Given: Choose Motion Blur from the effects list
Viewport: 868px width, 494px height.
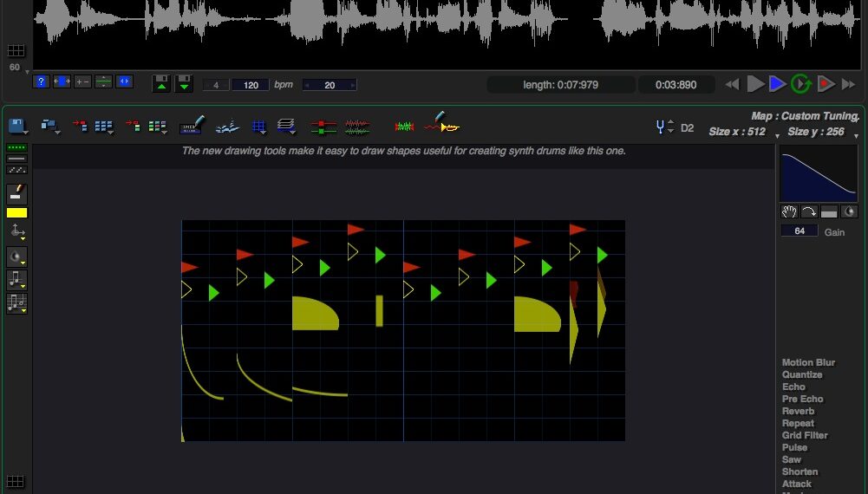Looking at the screenshot, I should pos(808,362).
